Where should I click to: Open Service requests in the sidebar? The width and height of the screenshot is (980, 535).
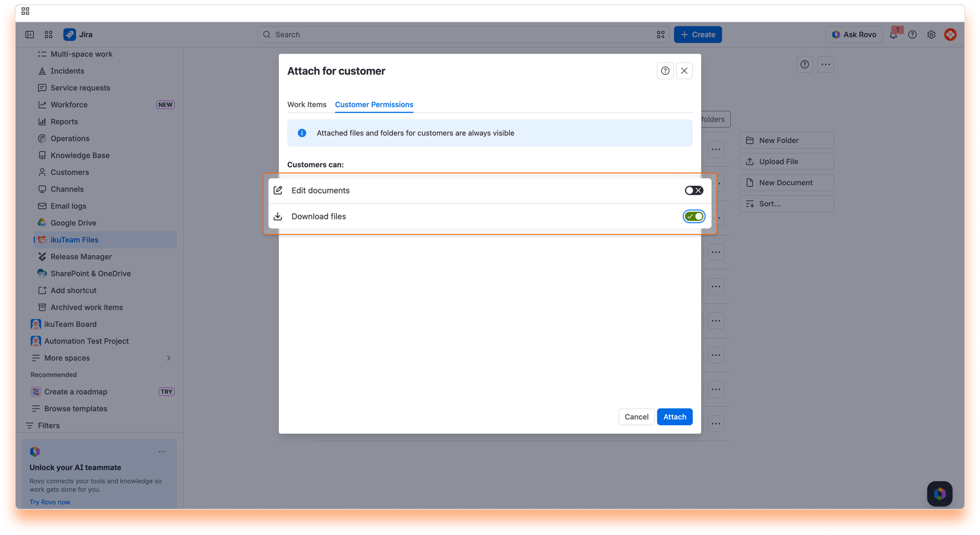[x=106, y=88]
